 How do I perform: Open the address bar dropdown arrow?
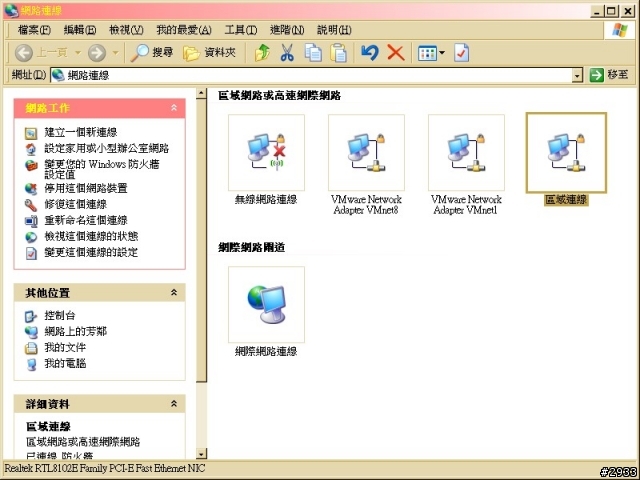click(577, 76)
